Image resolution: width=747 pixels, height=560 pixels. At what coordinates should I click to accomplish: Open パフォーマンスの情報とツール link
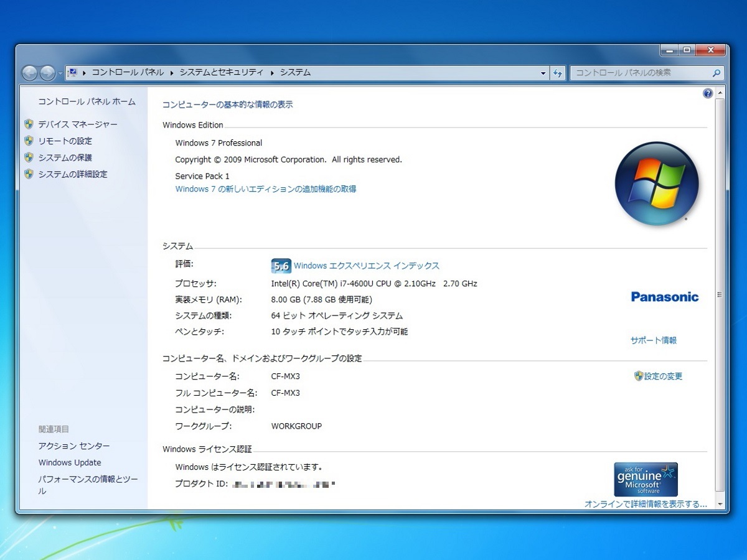pyautogui.click(x=88, y=485)
